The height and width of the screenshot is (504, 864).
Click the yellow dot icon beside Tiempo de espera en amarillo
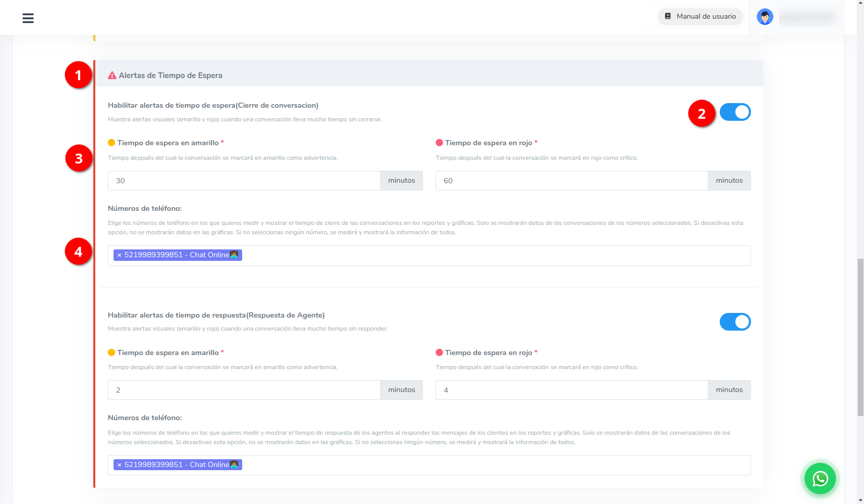pyautogui.click(x=111, y=142)
